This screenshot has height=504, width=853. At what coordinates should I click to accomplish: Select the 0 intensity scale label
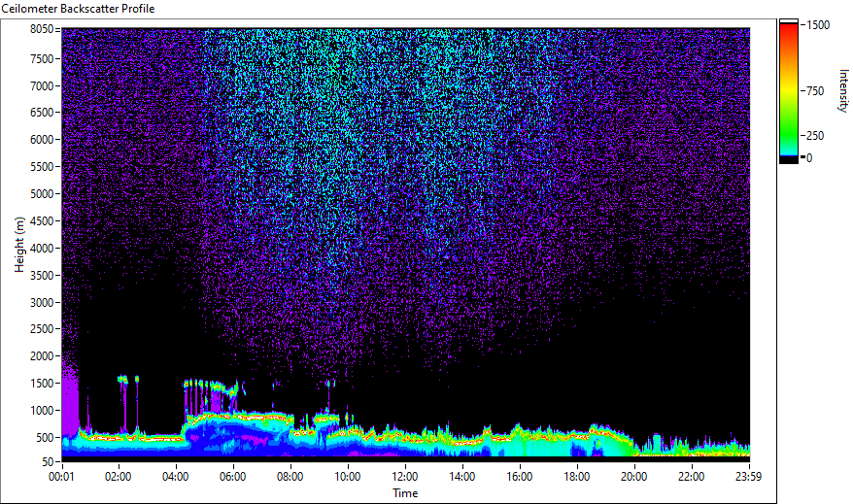809,157
